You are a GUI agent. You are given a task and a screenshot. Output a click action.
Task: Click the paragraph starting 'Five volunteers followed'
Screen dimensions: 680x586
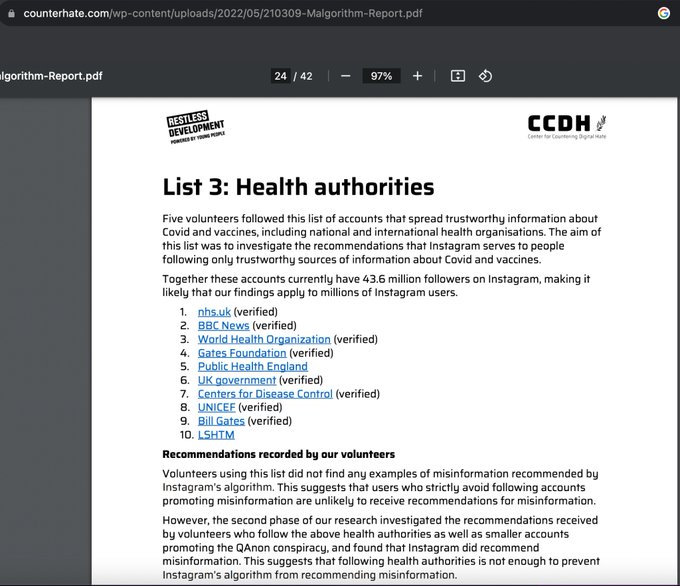tap(382, 239)
